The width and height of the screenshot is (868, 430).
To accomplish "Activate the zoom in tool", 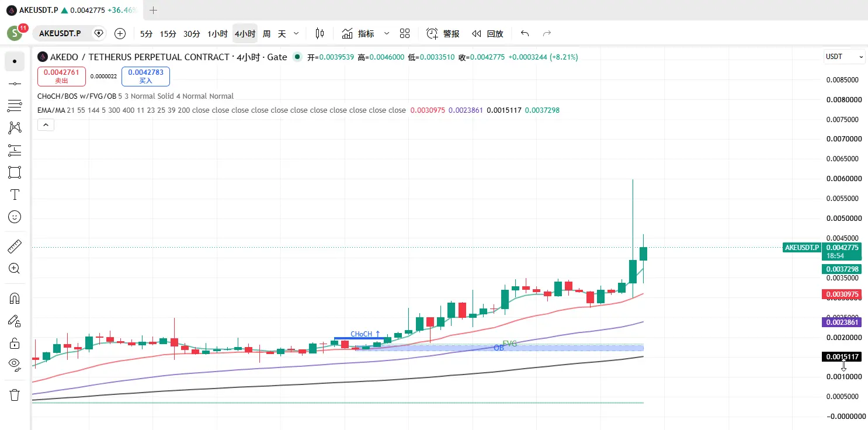I will click(x=15, y=269).
